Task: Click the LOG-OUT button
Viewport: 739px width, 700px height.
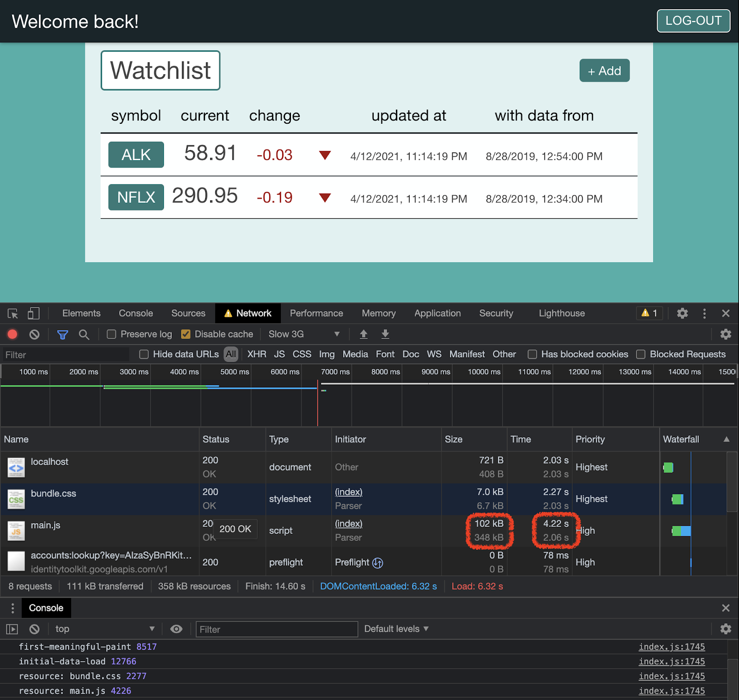Action: 693,21
